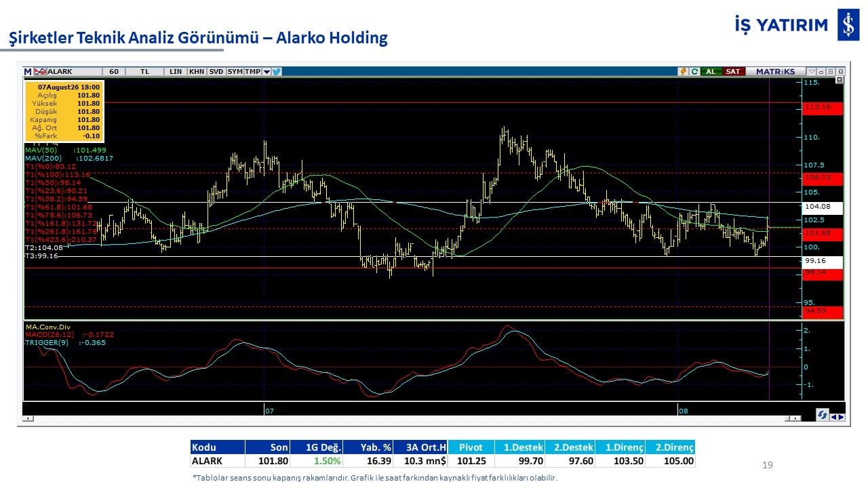
Task: Click the Twitter bird icon in toolbar
Action: [277, 71]
